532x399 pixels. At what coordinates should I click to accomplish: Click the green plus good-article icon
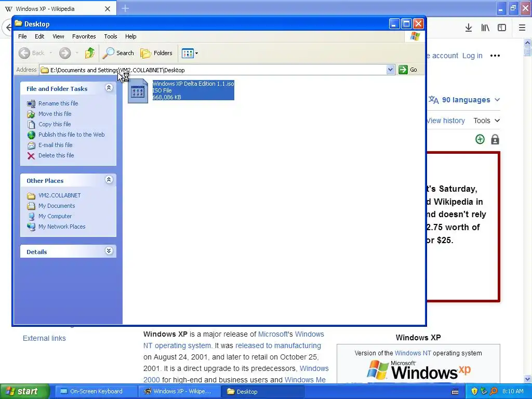[x=480, y=139]
